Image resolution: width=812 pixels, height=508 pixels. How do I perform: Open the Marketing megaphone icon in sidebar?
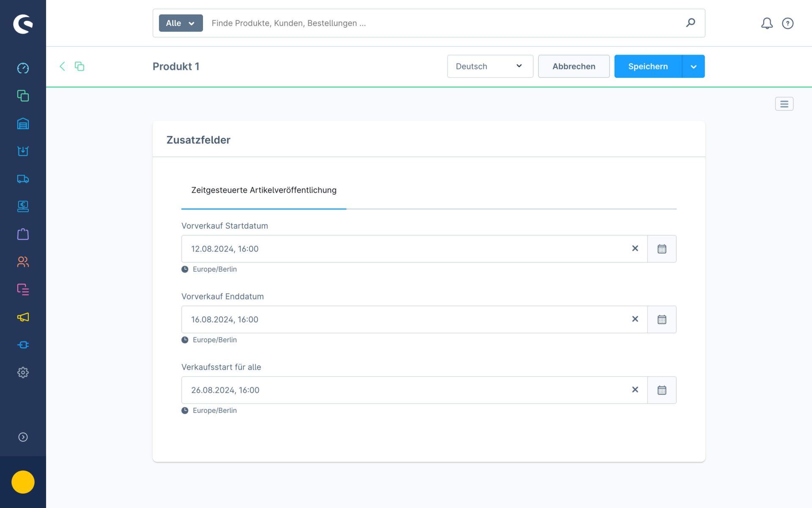pos(23,317)
